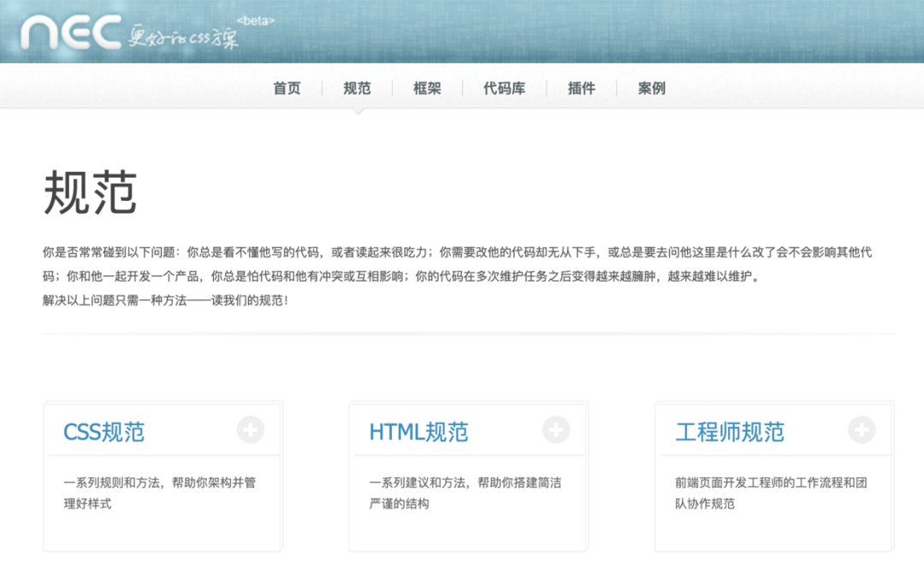Click the <beta> label in header
Screen dimensions: 924x580
pos(256,21)
